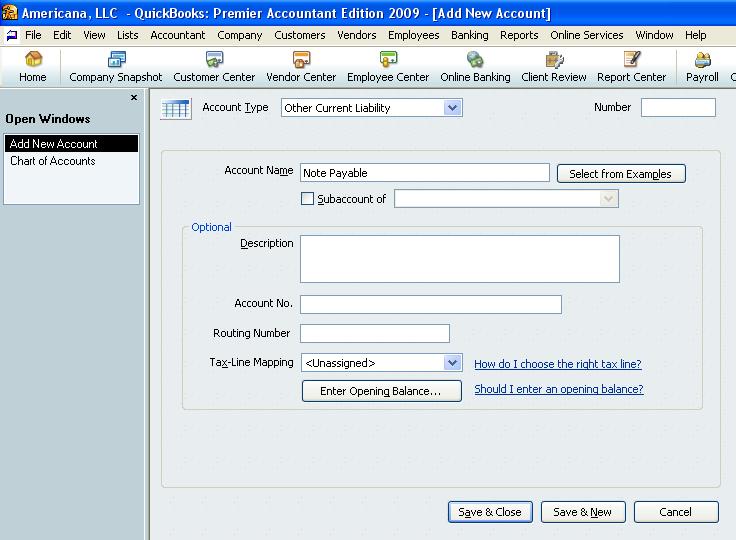
Task: Open the Vendors menu
Action: tap(357, 35)
